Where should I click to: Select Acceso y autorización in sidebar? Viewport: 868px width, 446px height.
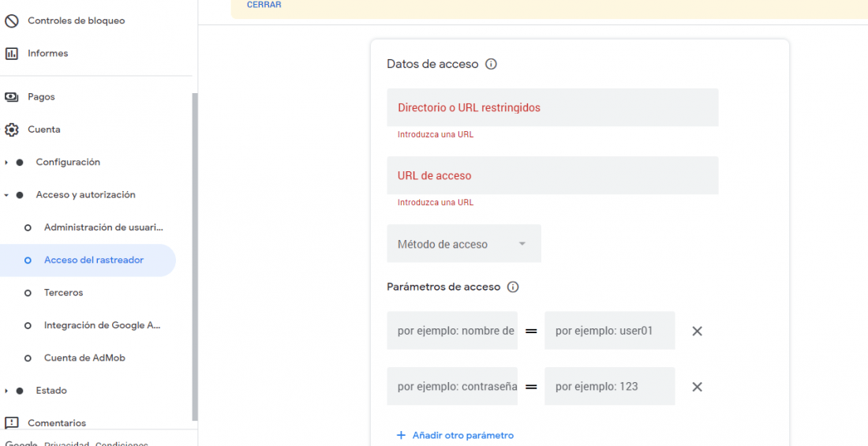pyautogui.click(x=86, y=195)
